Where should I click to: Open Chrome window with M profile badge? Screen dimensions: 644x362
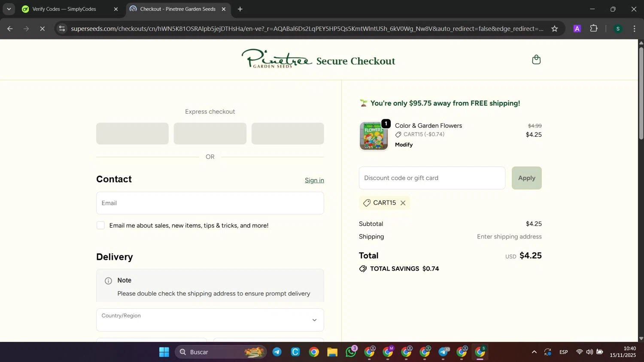(388, 352)
